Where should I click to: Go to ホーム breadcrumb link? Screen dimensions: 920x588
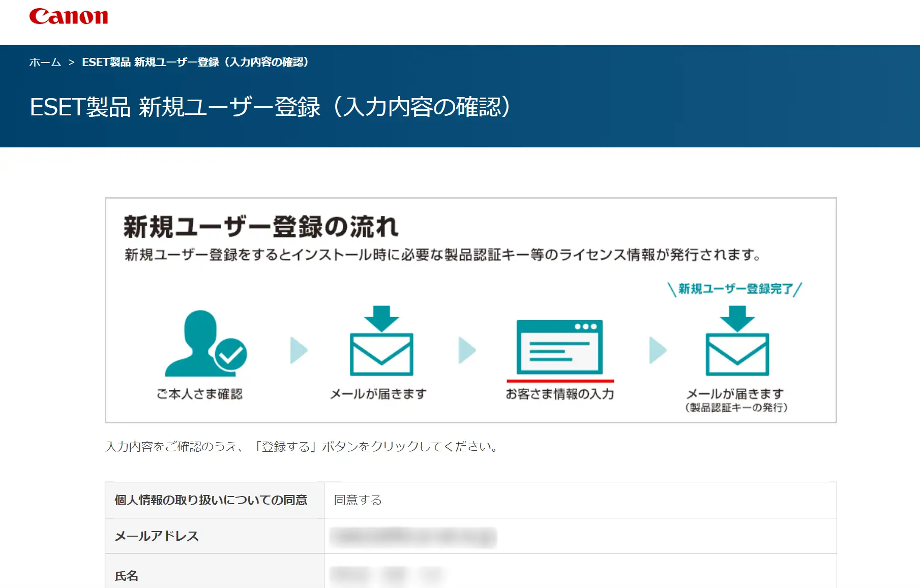45,62
